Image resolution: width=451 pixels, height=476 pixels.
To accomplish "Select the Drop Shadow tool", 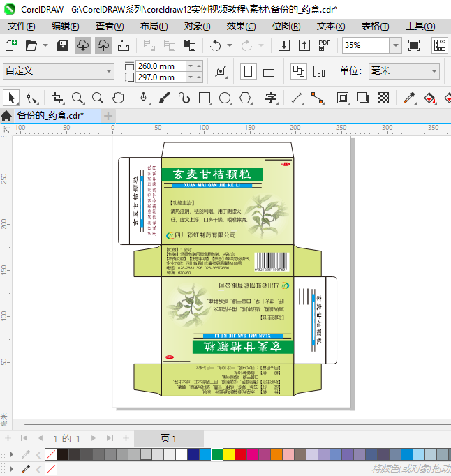I will coord(363,98).
